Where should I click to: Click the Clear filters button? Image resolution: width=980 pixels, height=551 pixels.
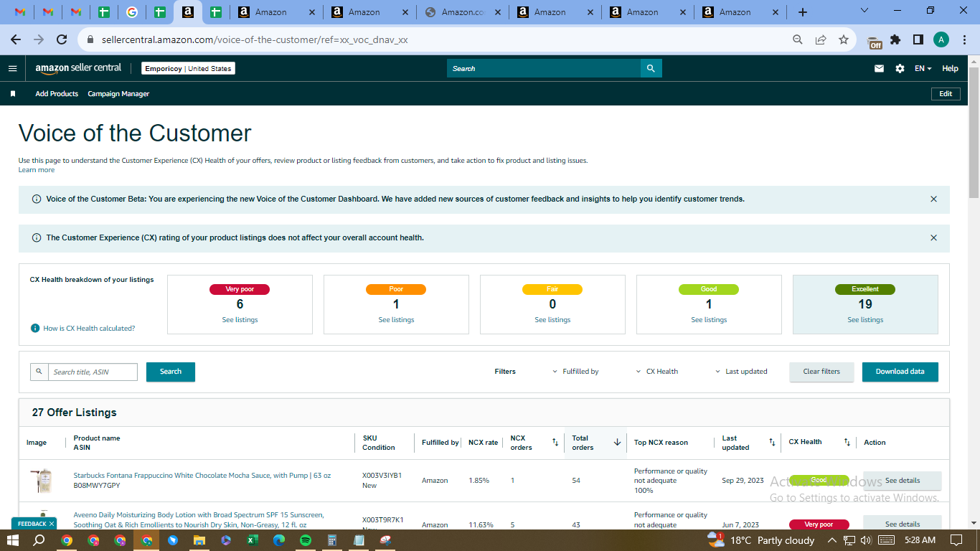click(821, 372)
